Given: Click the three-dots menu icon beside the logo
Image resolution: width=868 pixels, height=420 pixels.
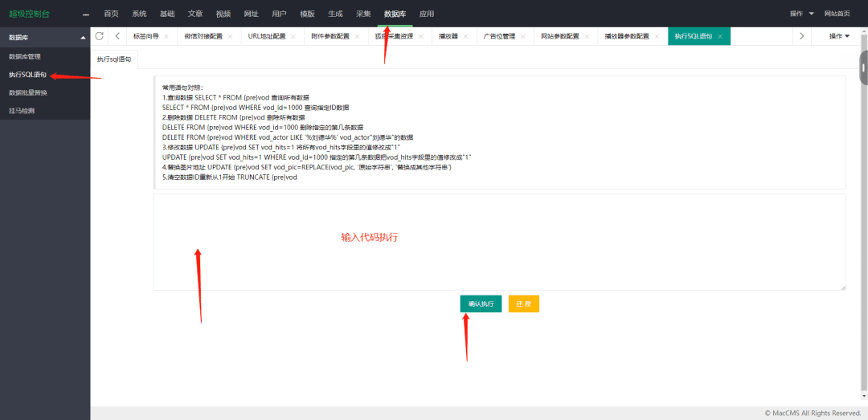Looking at the screenshot, I should (86, 14).
